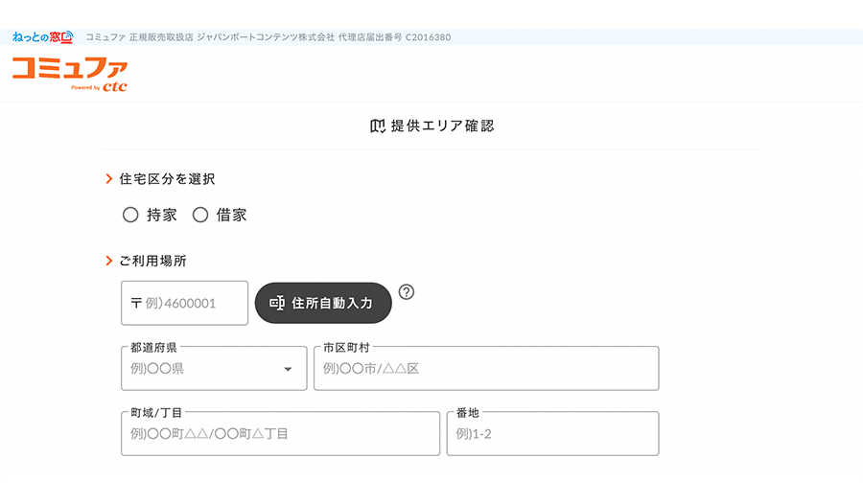Open the 都道府県 dropdown
Image resolution: width=863 pixels, height=504 pixels.
[x=201, y=369]
